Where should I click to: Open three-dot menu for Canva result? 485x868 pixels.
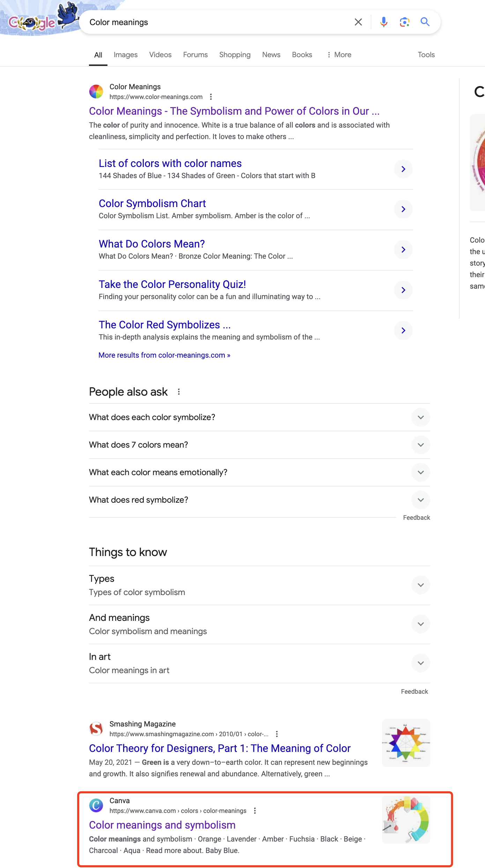[255, 811]
